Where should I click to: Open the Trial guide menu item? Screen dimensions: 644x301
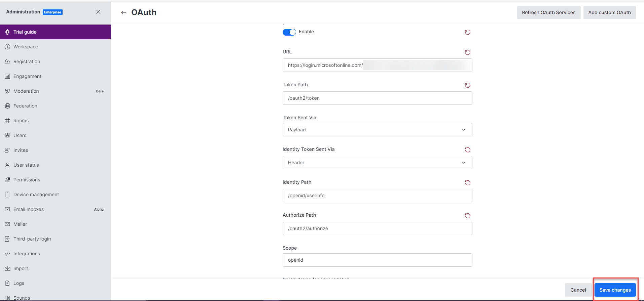[x=25, y=32]
